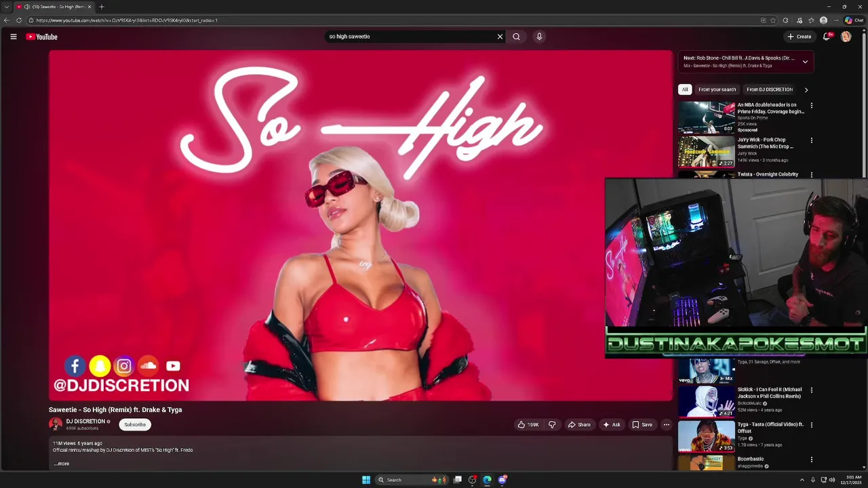Open the Edge profile icon
The width and height of the screenshot is (868, 488).
[823, 20]
